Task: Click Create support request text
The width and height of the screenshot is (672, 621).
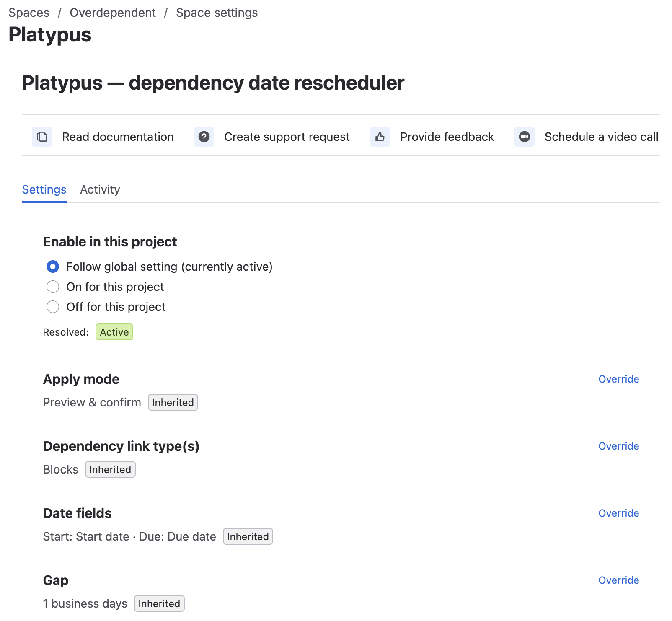Action: tap(287, 137)
